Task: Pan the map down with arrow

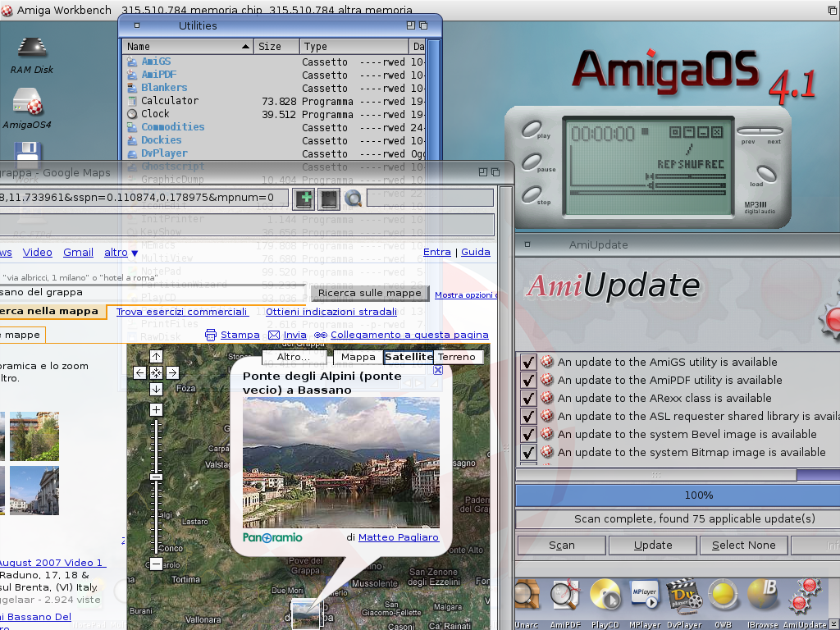Action: [156, 390]
